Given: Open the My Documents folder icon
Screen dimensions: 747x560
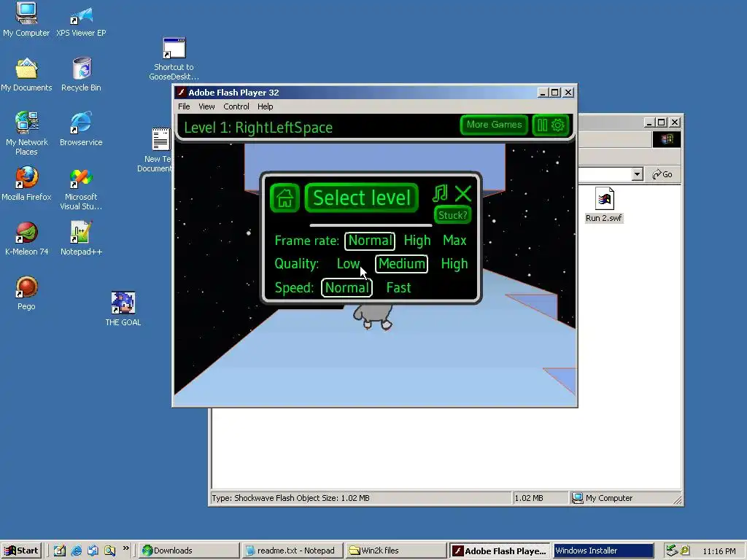Looking at the screenshot, I should [x=26, y=75].
